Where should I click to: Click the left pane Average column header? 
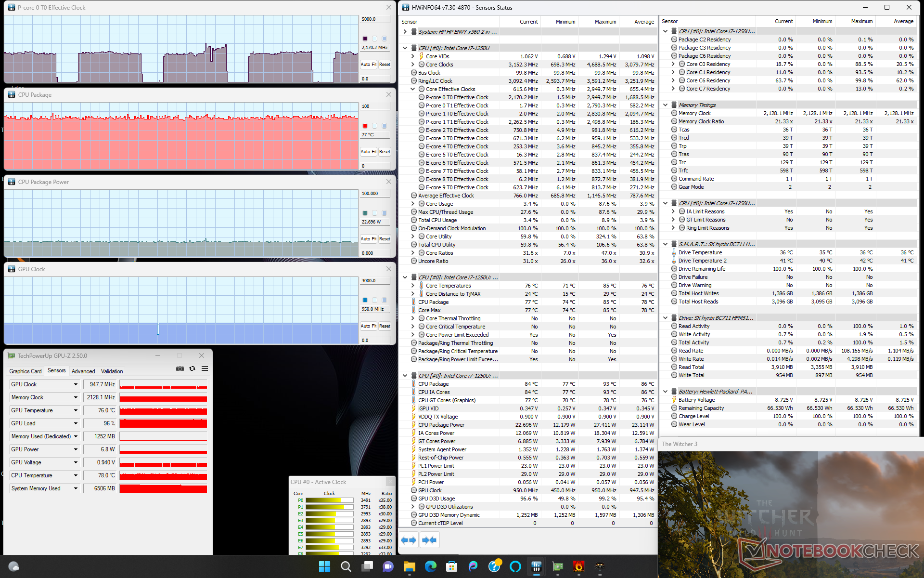[637, 22]
